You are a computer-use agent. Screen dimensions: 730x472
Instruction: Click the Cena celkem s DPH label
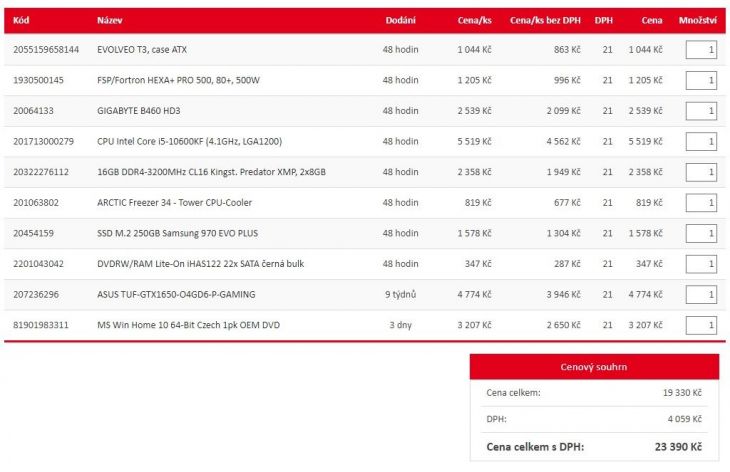click(535, 447)
